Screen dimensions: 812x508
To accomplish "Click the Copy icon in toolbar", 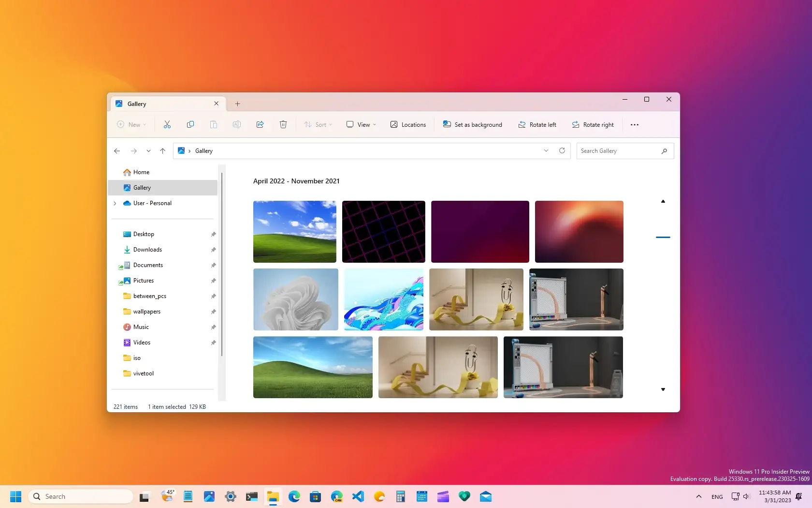I will click(x=190, y=125).
